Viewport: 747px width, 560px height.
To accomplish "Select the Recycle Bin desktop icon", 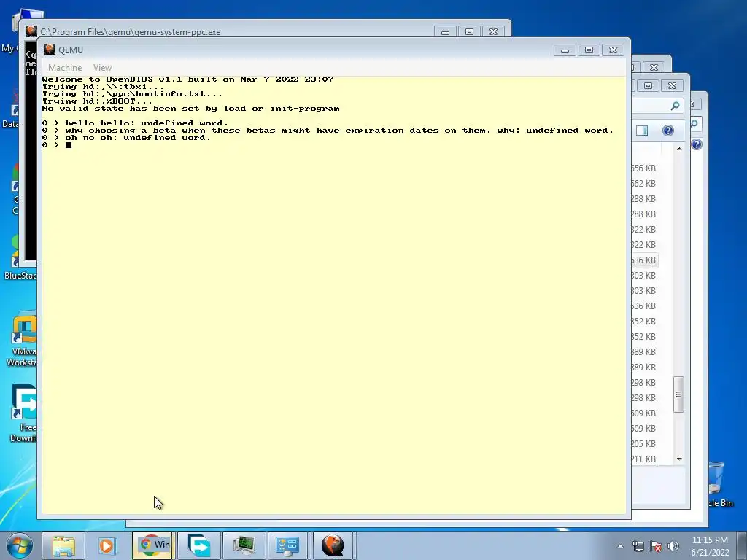I will [x=719, y=484].
